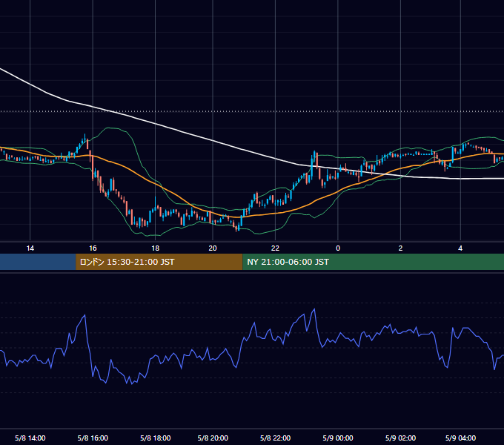Select the 4 hour axis label
The height and width of the screenshot is (445, 504).
point(460,248)
